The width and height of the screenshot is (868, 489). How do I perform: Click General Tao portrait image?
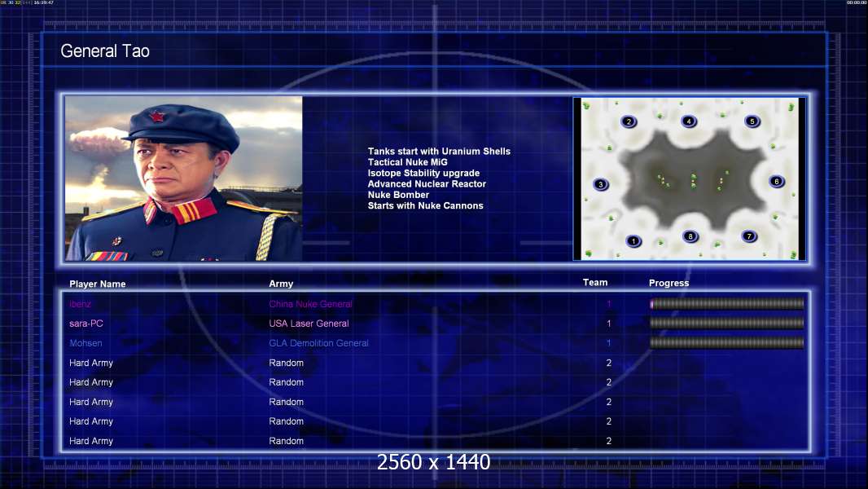184,178
